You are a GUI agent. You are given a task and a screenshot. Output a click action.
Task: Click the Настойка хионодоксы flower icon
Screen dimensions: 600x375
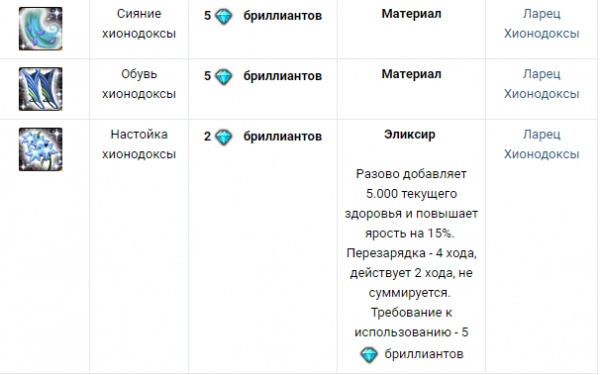(x=41, y=149)
